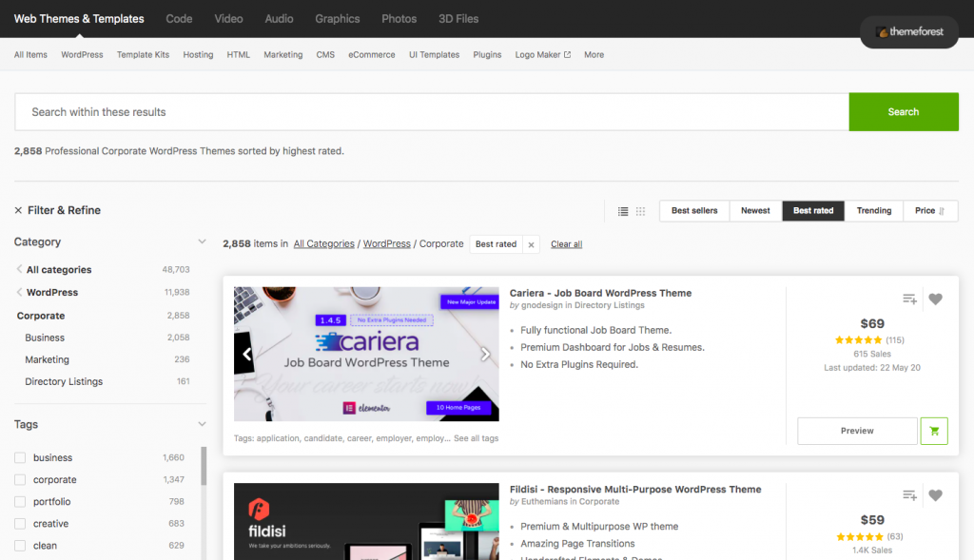Open Cariera's Directory Listings category link
This screenshot has width=974, height=560.
[x=610, y=305]
